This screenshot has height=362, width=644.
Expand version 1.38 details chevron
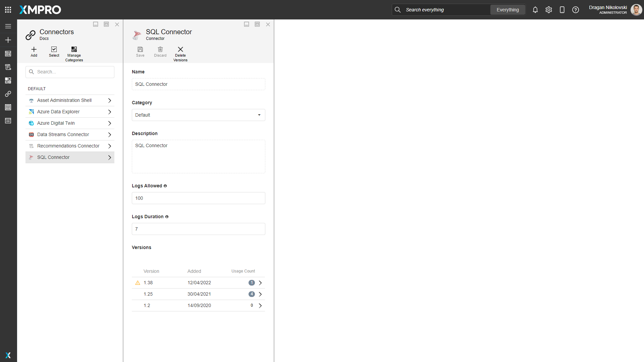(x=261, y=283)
